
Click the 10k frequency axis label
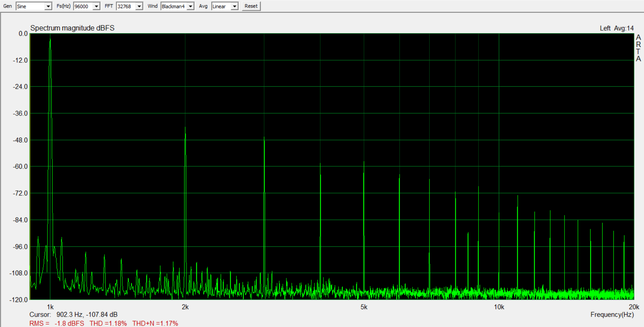click(499, 307)
